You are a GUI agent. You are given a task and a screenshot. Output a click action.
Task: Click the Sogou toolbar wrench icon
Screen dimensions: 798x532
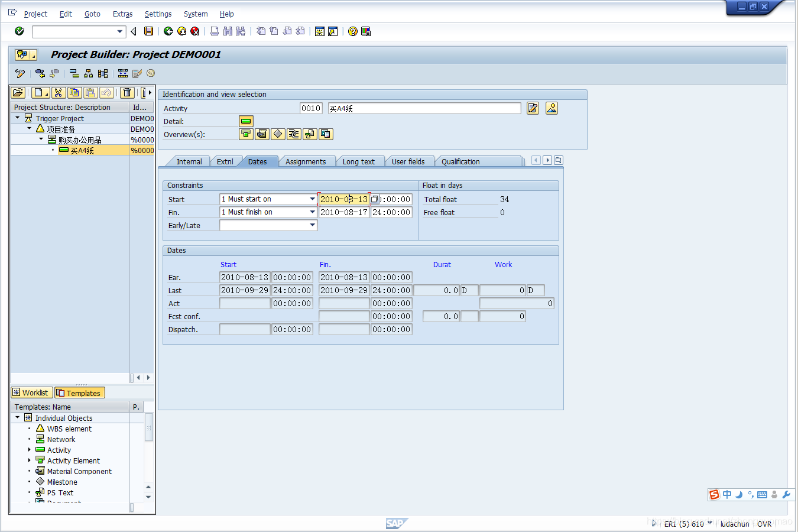pyautogui.click(x=786, y=495)
